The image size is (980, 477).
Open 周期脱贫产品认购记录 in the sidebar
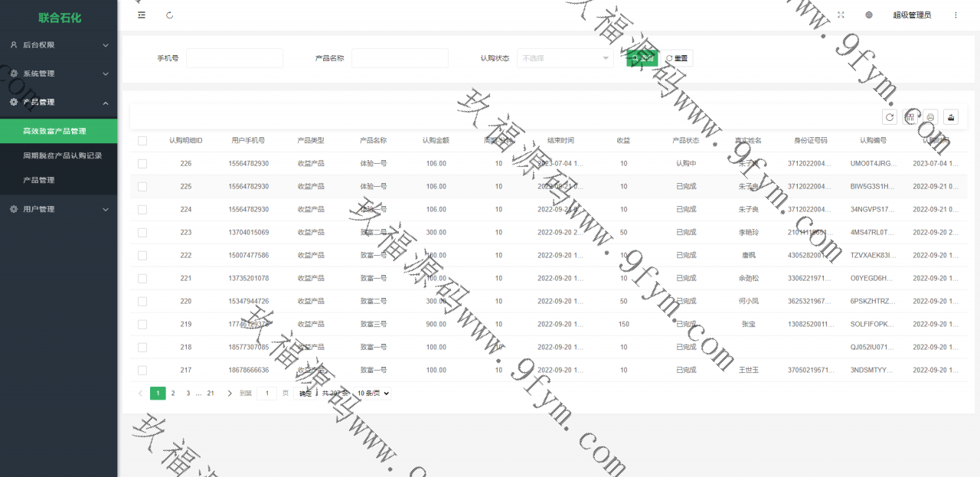point(62,155)
